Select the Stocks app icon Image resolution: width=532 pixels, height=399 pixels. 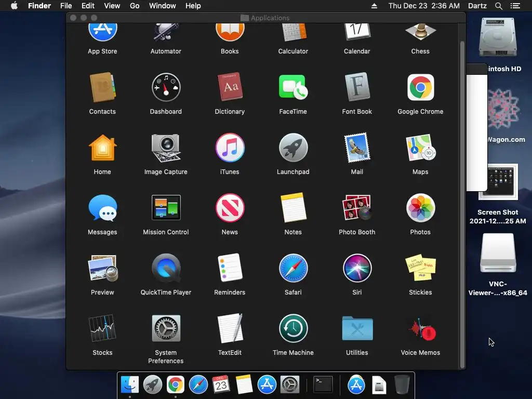pyautogui.click(x=102, y=328)
